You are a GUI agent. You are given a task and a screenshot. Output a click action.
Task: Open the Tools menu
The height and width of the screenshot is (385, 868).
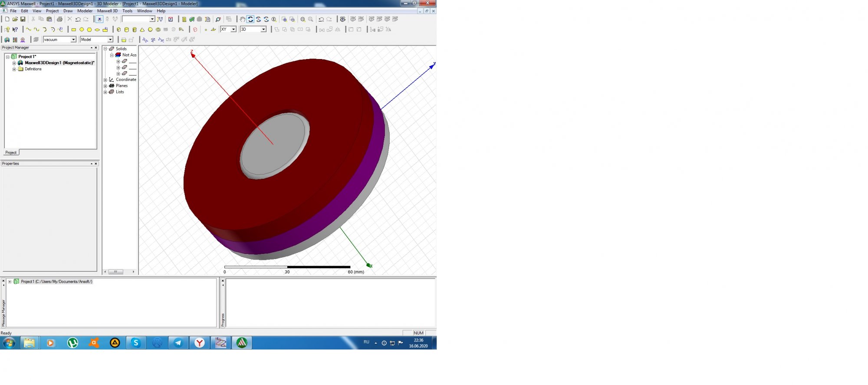128,11
